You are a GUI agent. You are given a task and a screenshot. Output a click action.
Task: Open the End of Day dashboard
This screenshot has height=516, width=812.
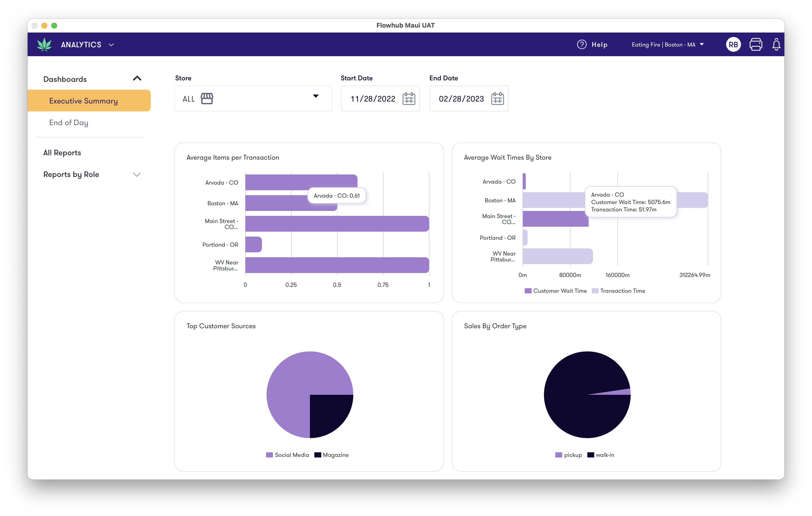coord(69,123)
